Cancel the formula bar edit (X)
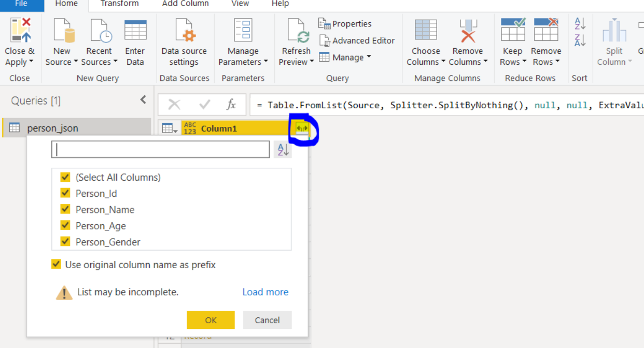The width and height of the screenshot is (644, 348). tap(174, 105)
